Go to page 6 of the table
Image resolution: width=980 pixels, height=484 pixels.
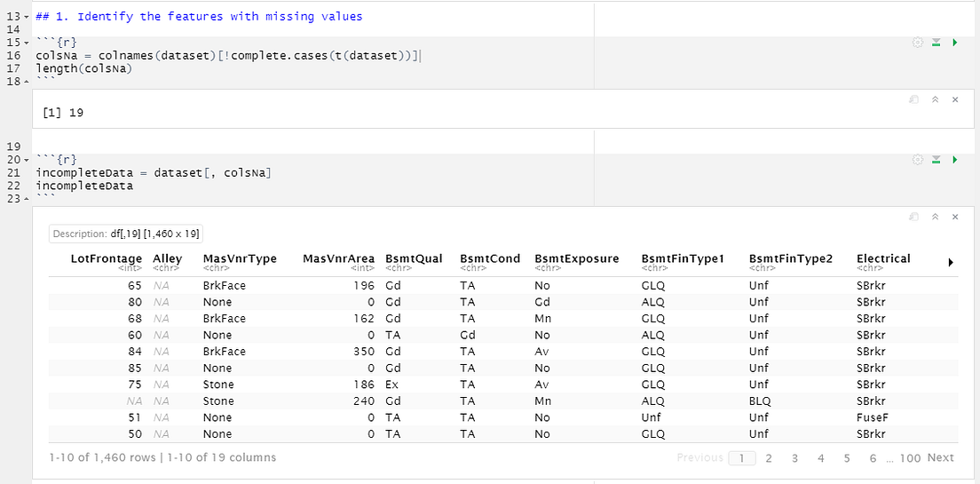[x=873, y=457]
